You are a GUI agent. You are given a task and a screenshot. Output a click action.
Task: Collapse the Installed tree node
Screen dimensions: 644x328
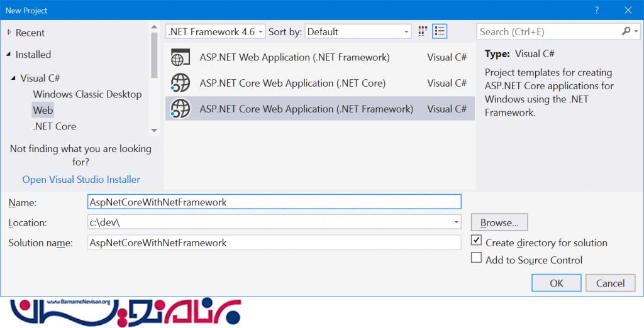point(9,54)
